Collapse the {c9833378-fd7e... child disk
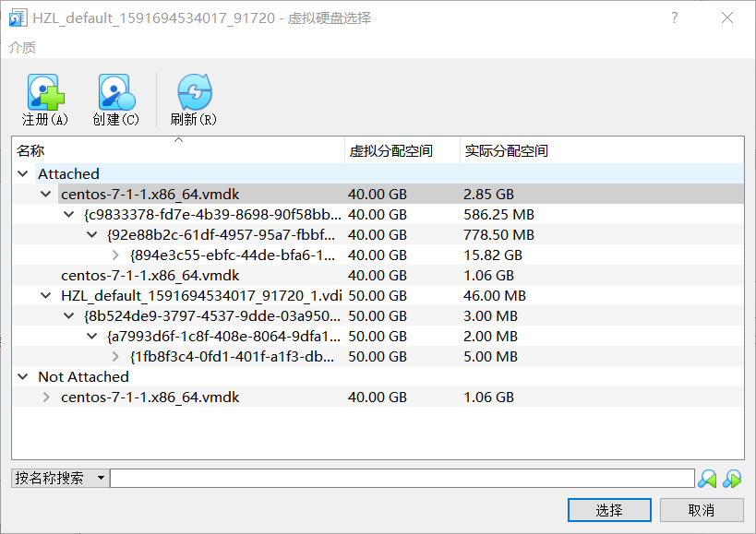 click(x=69, y=214)
